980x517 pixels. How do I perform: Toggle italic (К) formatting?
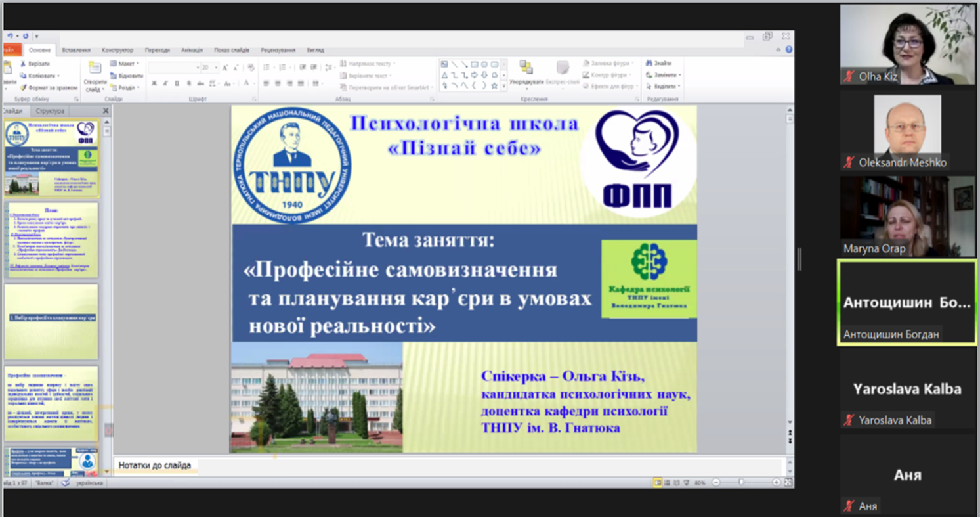165,83
